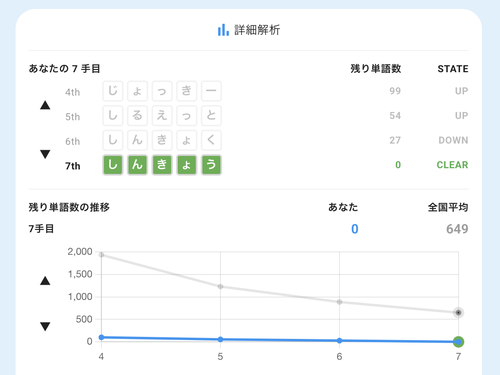The width and height of the screenshot is (500, 375).
Task: Click the あなた column label
Action: tap(343, 207)
